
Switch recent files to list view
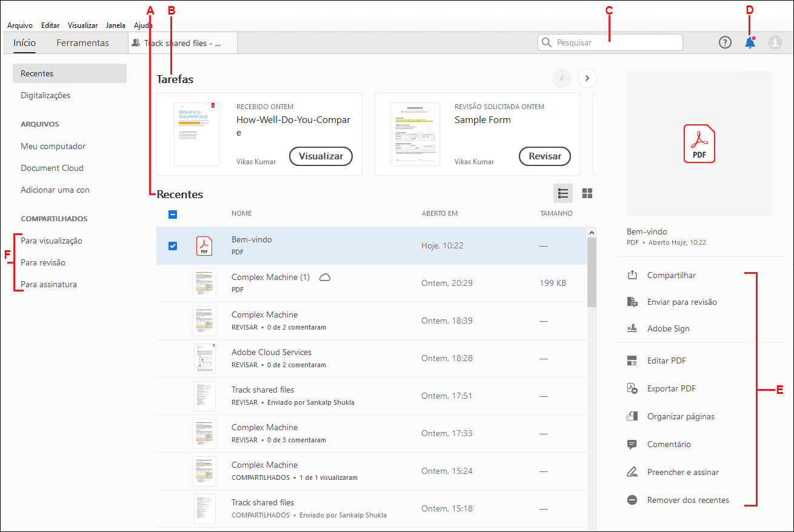(x=563, y=193)
